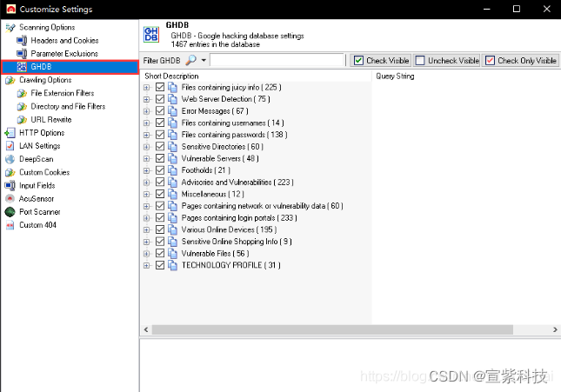
Task: Disable Various Online Devices checkbox
Action: 160,230
